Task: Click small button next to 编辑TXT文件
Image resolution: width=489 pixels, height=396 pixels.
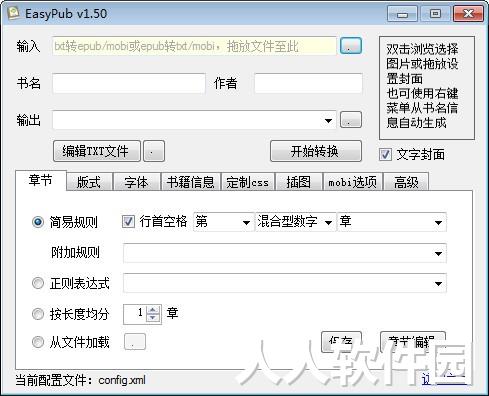Action: 154,151
